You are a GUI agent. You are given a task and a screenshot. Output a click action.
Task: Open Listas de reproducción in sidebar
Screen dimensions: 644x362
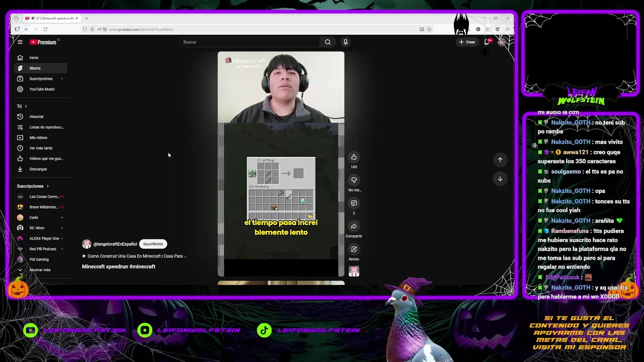click(x=40, y=127)
